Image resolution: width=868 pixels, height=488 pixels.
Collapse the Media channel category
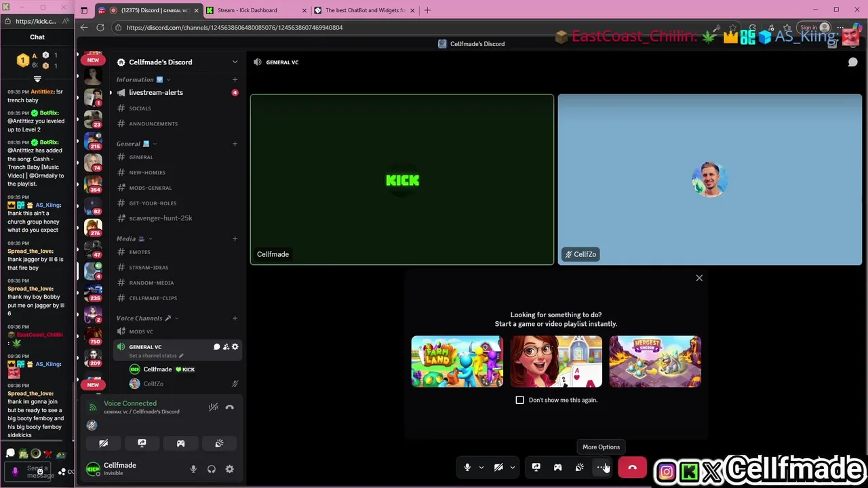click(134, 239)
